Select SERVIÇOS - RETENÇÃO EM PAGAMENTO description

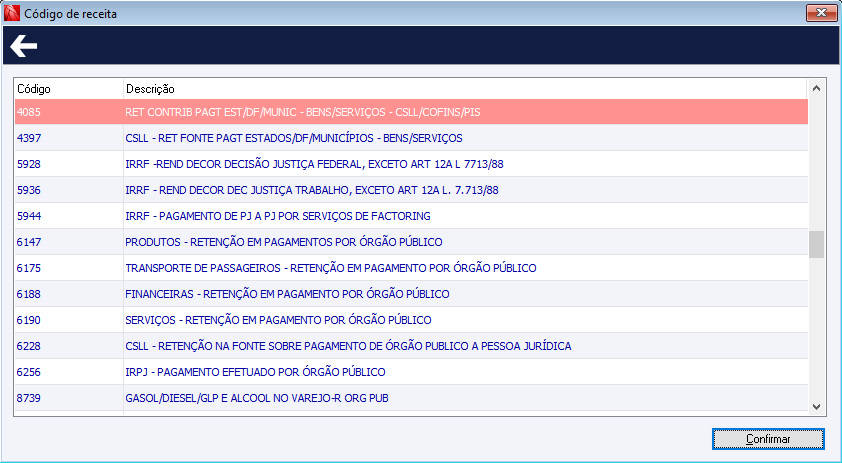pyautogui.click(x=278, y=320)
